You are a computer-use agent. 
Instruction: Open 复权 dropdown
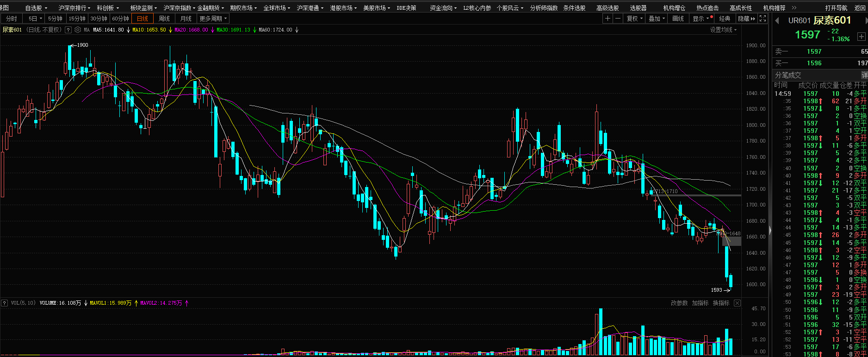[635, 19]
